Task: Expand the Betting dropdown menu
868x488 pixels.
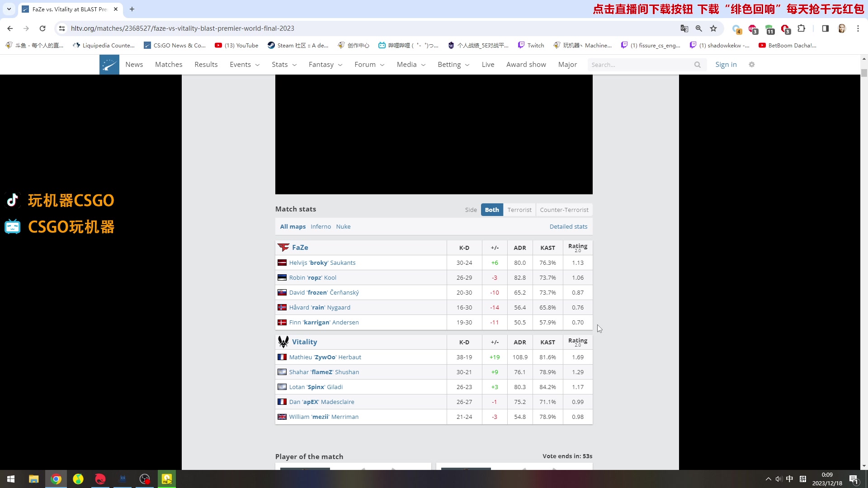Action: click(453, 65)
